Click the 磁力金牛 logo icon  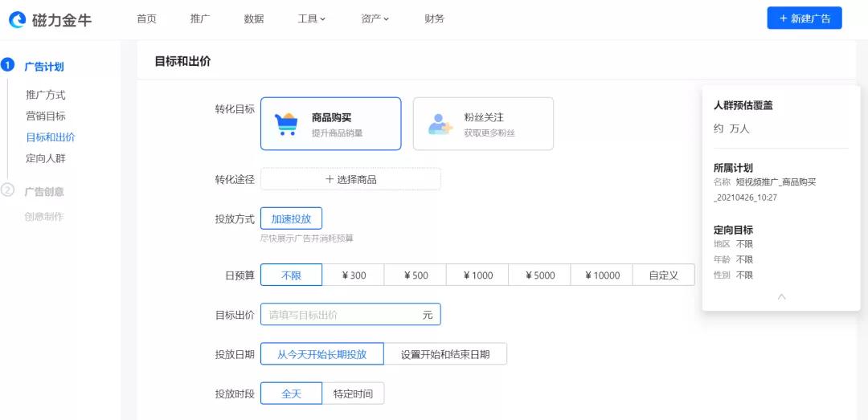[x=17, y=19]
